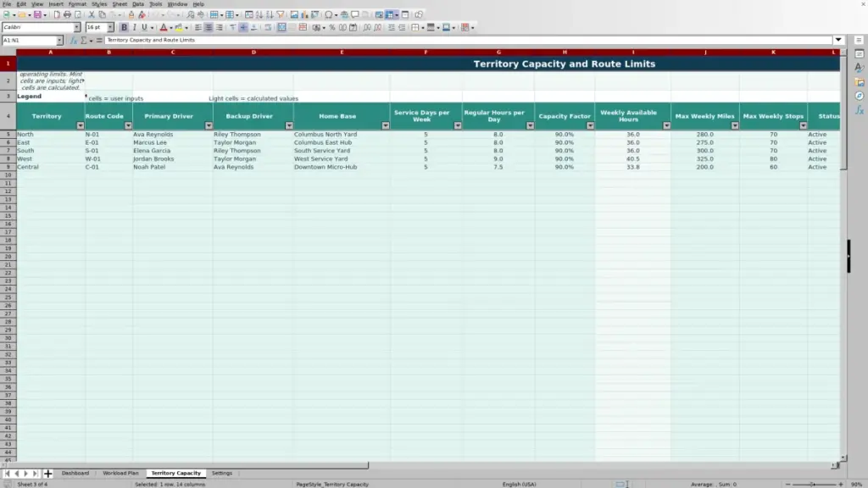
Task: Toggle Bold formatting
Action: (124, 27)
